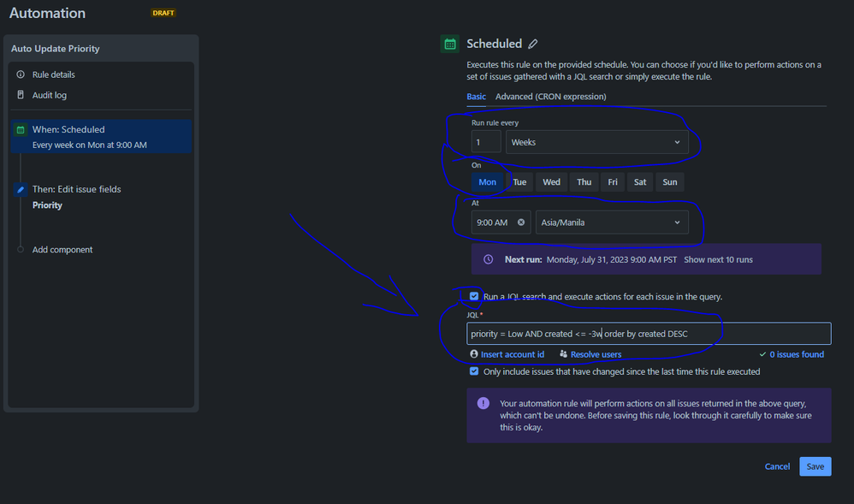Click the Resolve users link
Screen dimensions: 854x504
(x=596, y=354)
